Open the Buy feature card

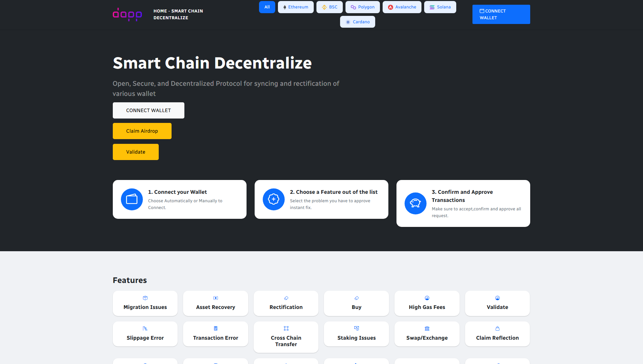[x=356, y=303]
